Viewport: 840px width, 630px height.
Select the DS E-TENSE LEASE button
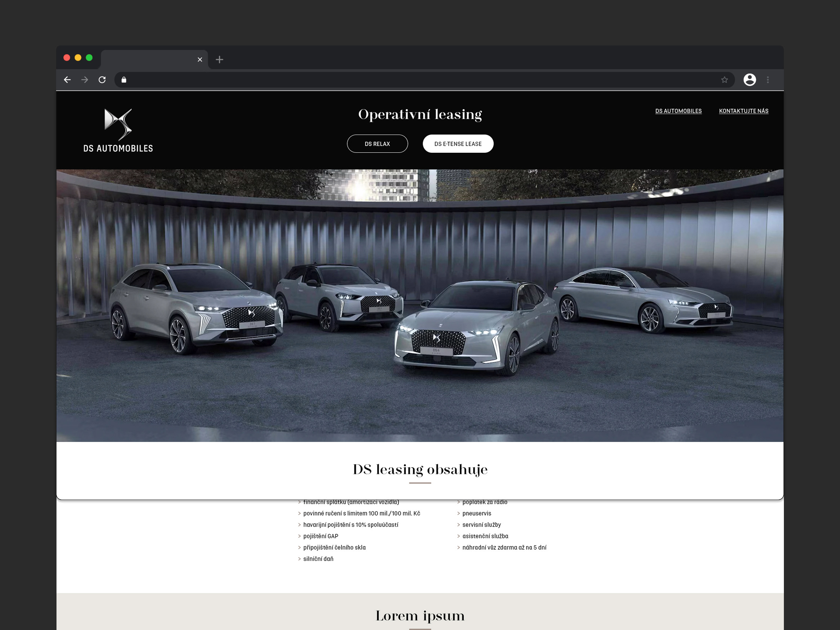coord(458,144)
